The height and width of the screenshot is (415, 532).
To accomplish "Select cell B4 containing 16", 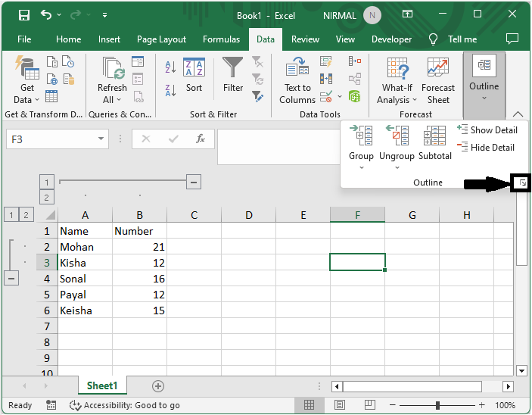I will [139, 279].
